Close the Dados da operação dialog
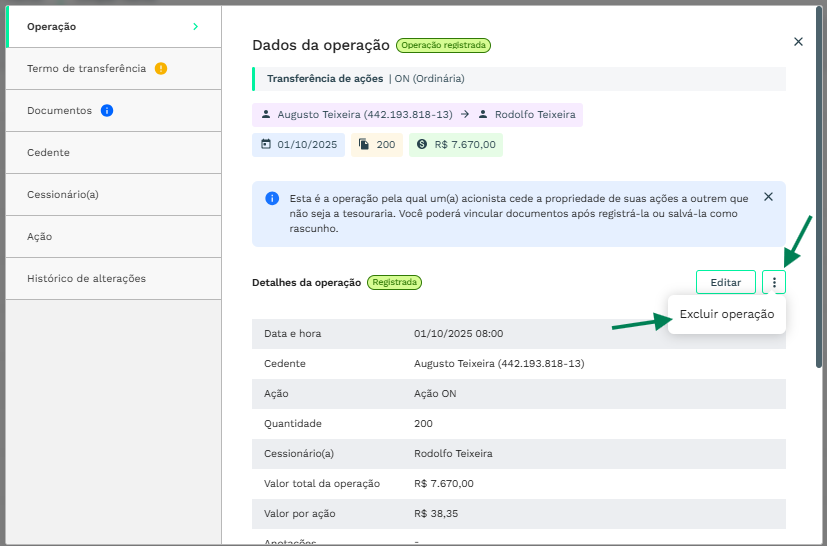The image size is (827, 546). pyautogui.click(x=798, y=42)
